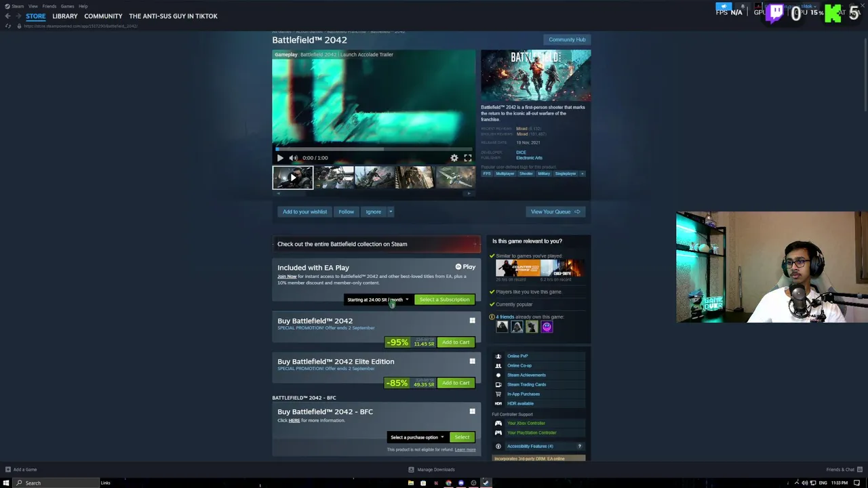Screen dimensions: 868x488
Task: Open the Friends menu
Action: click(50, 6)
